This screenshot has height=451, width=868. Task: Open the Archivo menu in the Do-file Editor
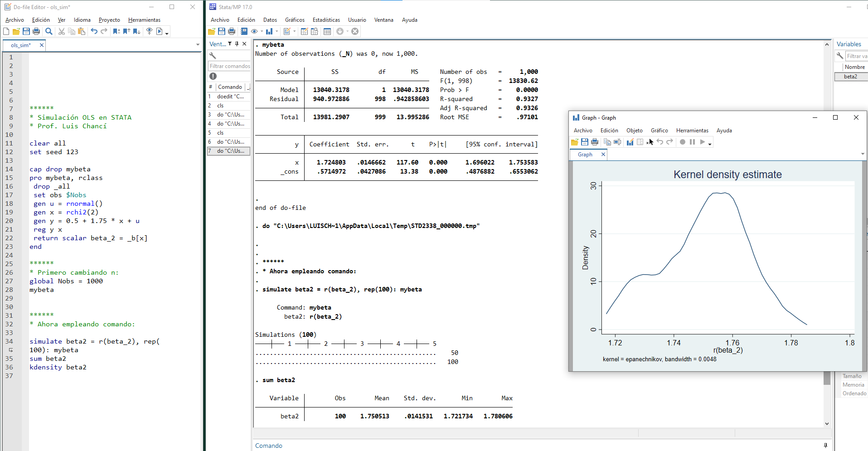[15, 20]
